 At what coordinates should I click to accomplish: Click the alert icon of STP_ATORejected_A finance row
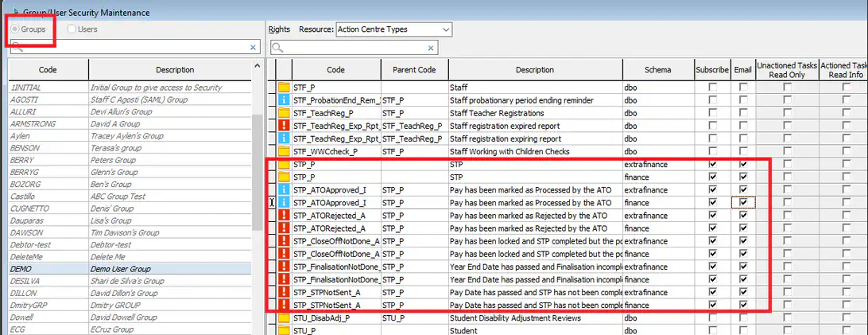[x=284, y=228]
